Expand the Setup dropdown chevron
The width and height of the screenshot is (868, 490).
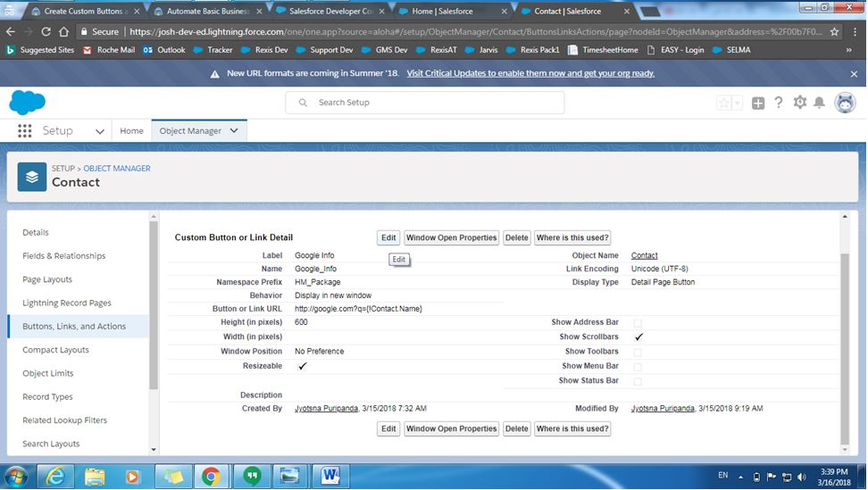point(100,130)
